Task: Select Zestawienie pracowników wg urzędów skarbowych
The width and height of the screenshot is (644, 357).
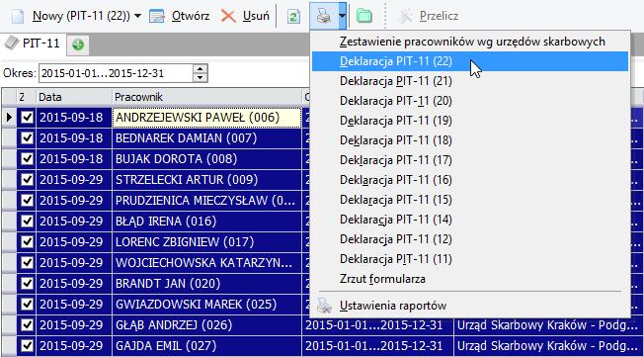Action: coord(470,42)
